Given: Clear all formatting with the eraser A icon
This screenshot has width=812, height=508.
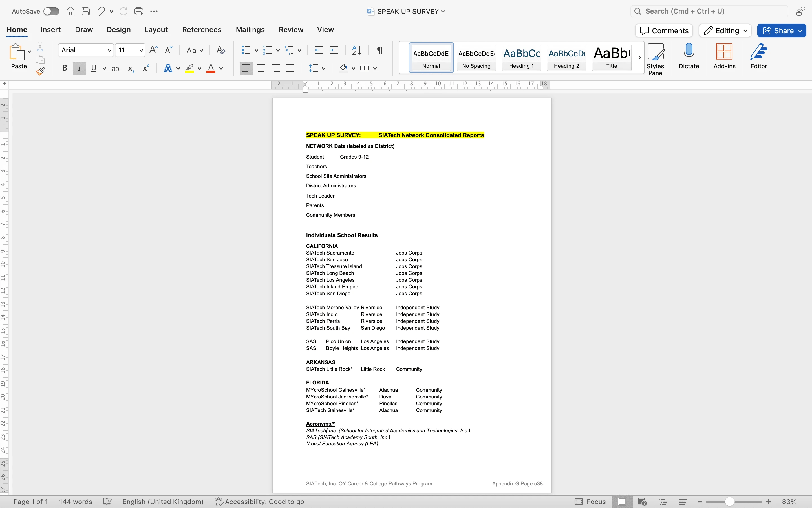Looking at the screenshot, I should coord(220,50).
